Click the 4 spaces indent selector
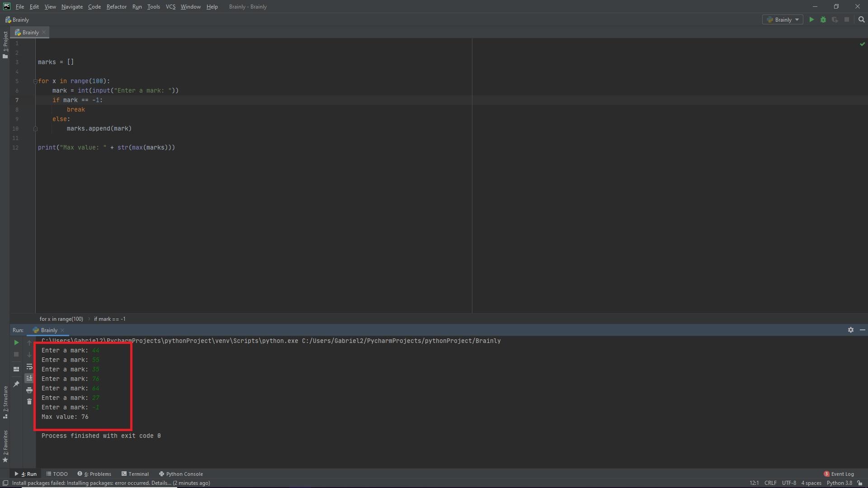The height and width of the screenshot is (488, 868). pos(811,483)
